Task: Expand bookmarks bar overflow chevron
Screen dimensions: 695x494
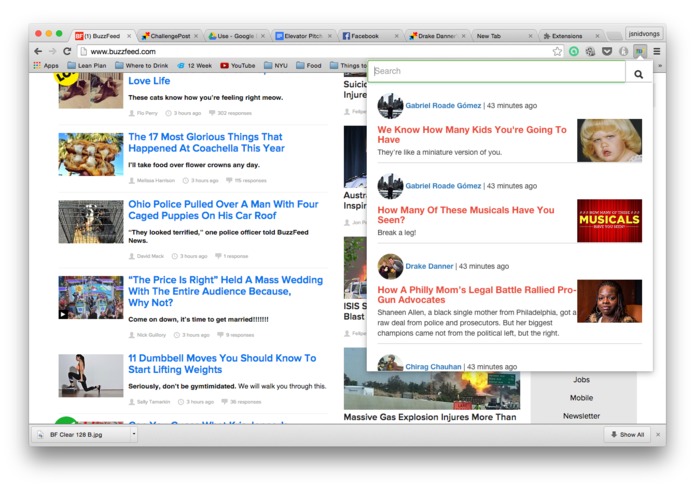Action: tap(660, 66)
